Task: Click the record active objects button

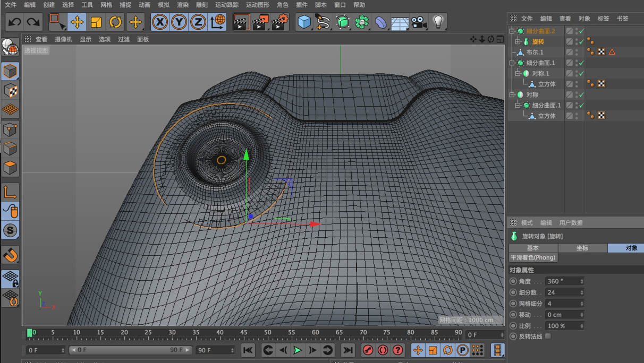Action: tap(368, 350)
